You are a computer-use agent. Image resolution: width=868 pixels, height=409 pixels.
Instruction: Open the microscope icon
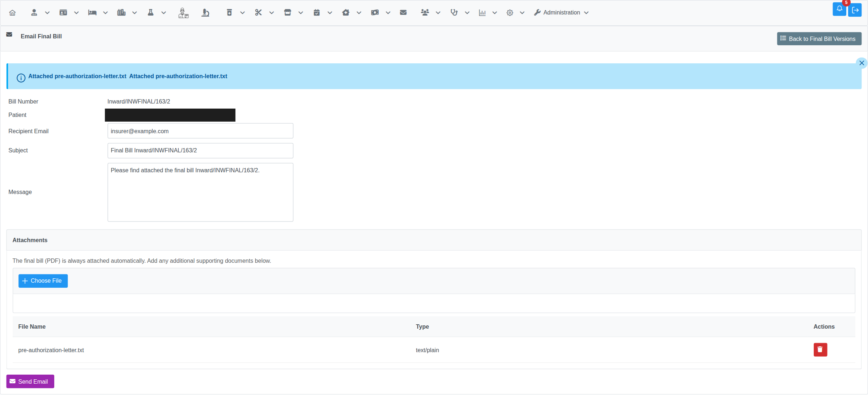click(x=205, y=13)
